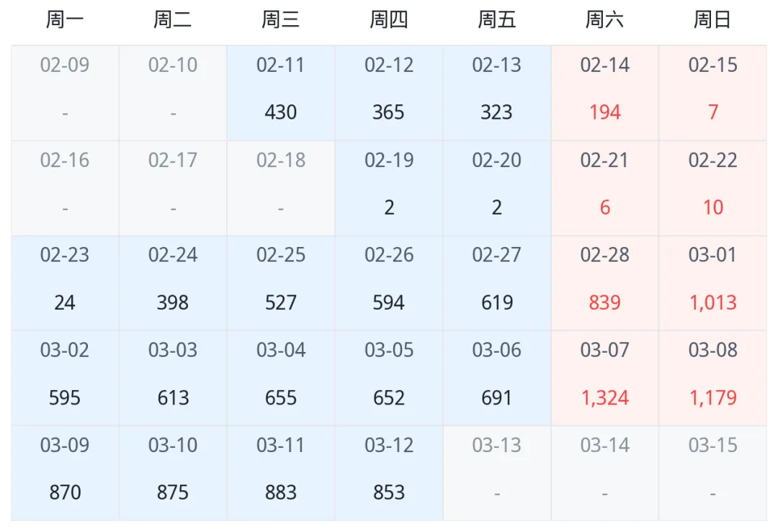Select the 02-23 Monday cell showing 24
The width and height of the screenshot is (778, 532).
pyautogui.click(x=65, y=283)
